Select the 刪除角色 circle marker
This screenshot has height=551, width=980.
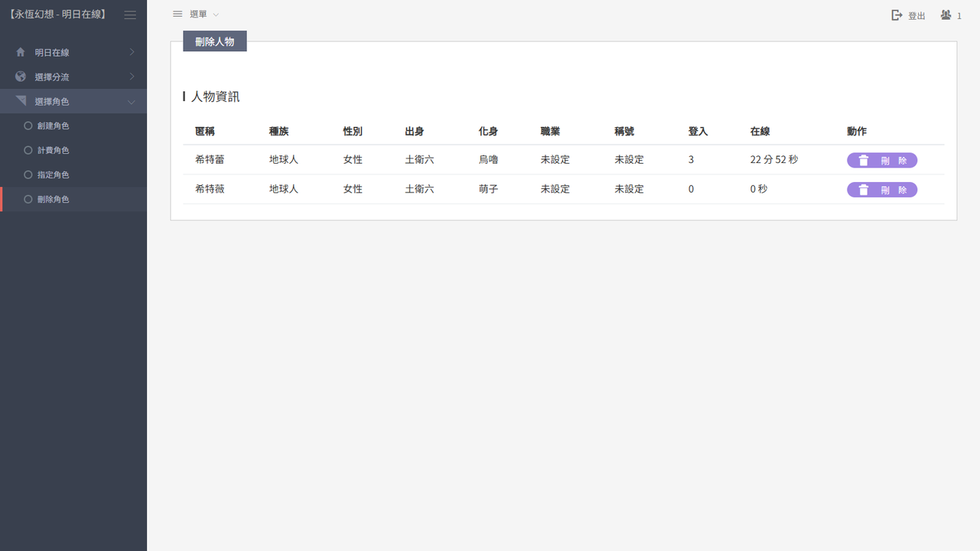pos(28,199)
